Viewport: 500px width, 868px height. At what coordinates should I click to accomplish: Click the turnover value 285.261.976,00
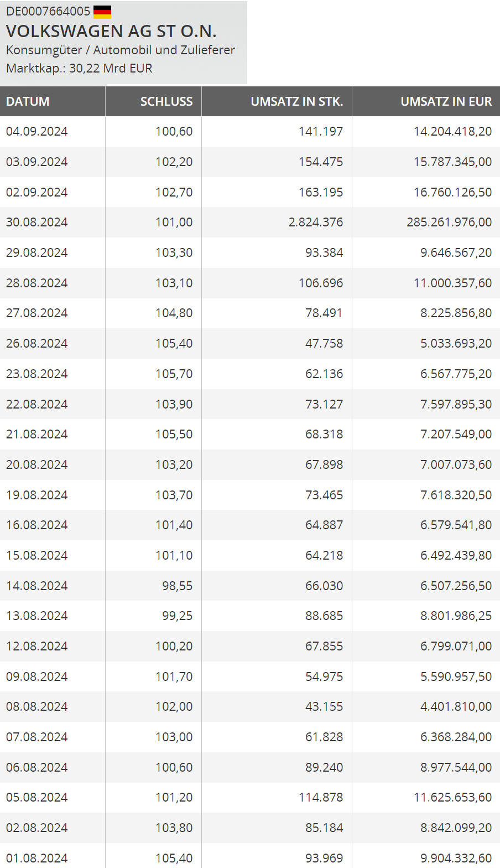449,222
